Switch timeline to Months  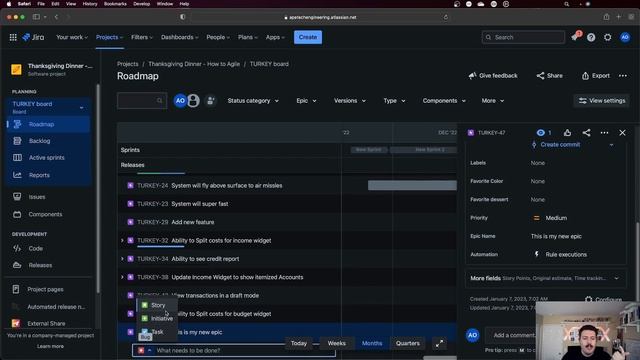[x=372, y=343]
